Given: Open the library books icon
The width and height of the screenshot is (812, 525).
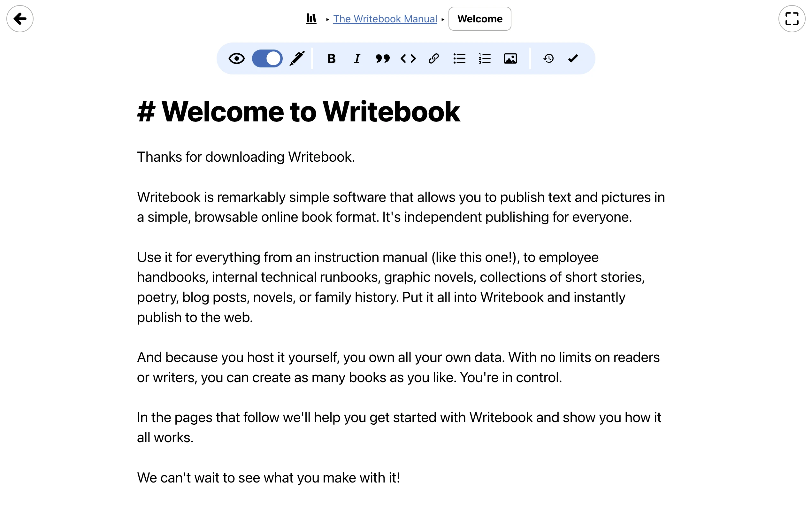Looking at the screenshot, I should pyautogui.click(x=311, y=19).
